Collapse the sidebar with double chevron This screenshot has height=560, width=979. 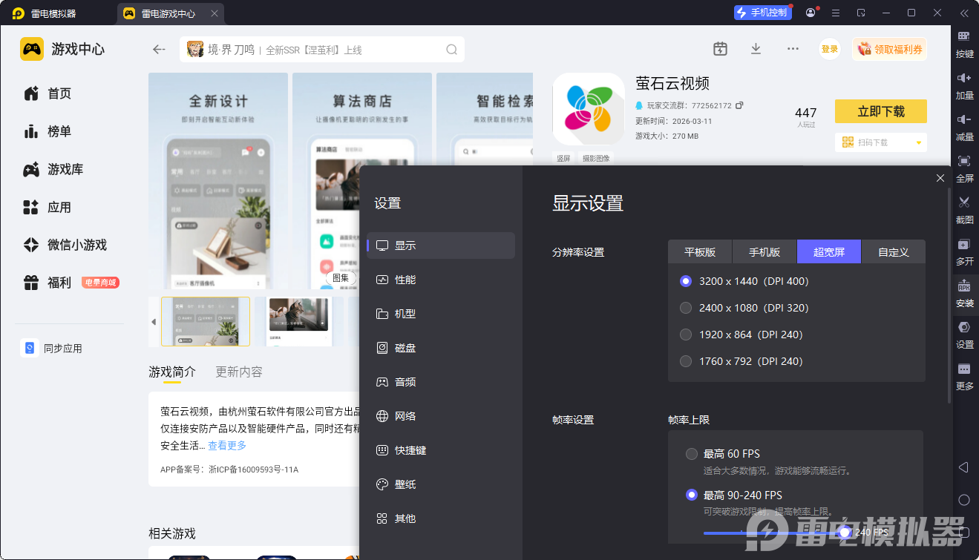(964, 13)
